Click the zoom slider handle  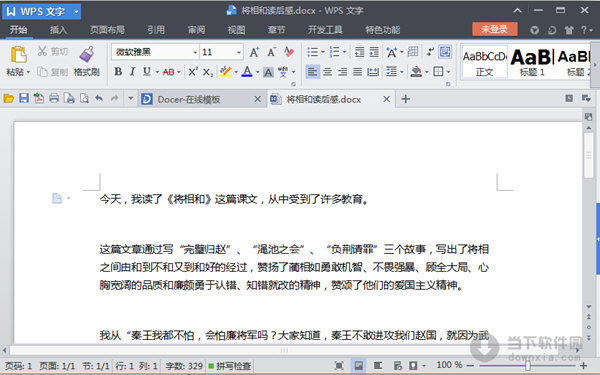point(527,366)
